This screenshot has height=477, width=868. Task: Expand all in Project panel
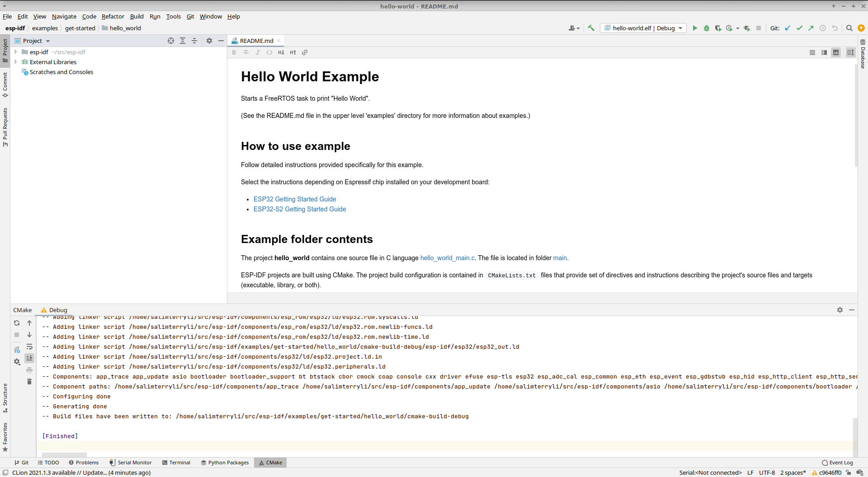(x=183, y=41)
